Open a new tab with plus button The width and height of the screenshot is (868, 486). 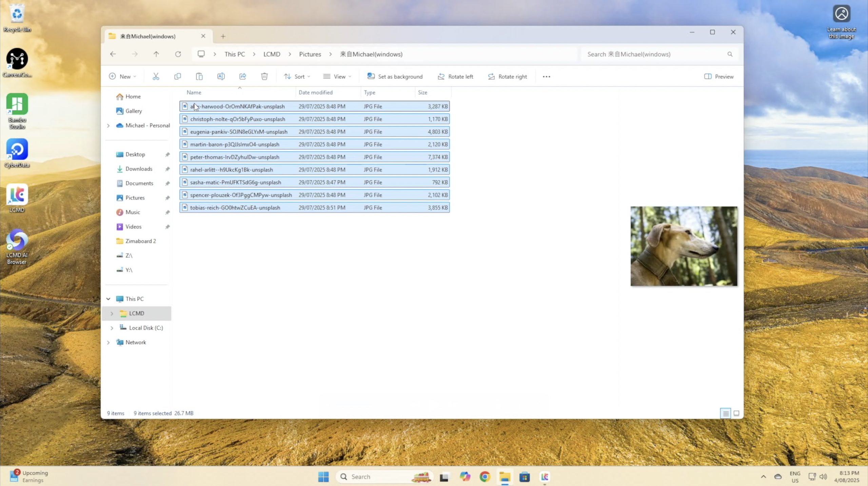coord(223,36)
